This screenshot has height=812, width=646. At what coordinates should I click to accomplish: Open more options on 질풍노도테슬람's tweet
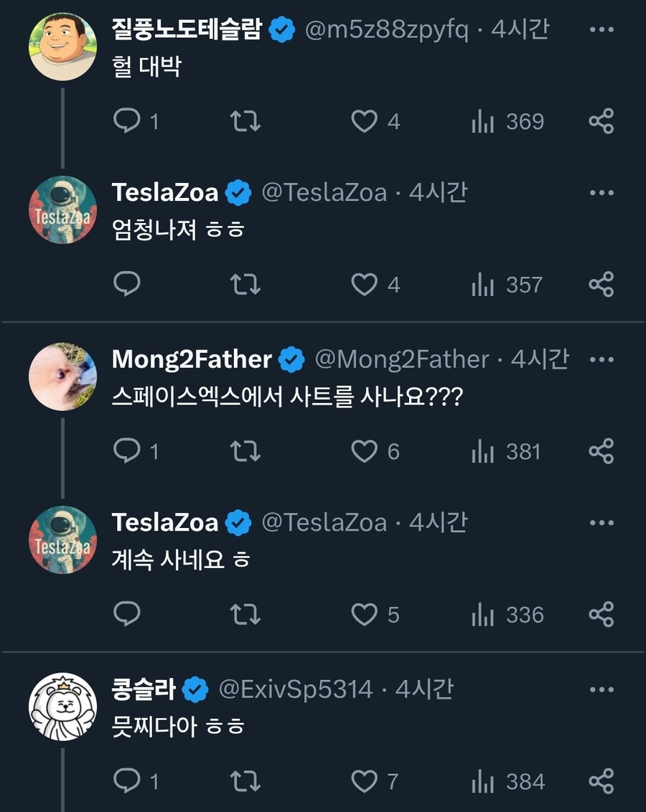coord(601,29)
